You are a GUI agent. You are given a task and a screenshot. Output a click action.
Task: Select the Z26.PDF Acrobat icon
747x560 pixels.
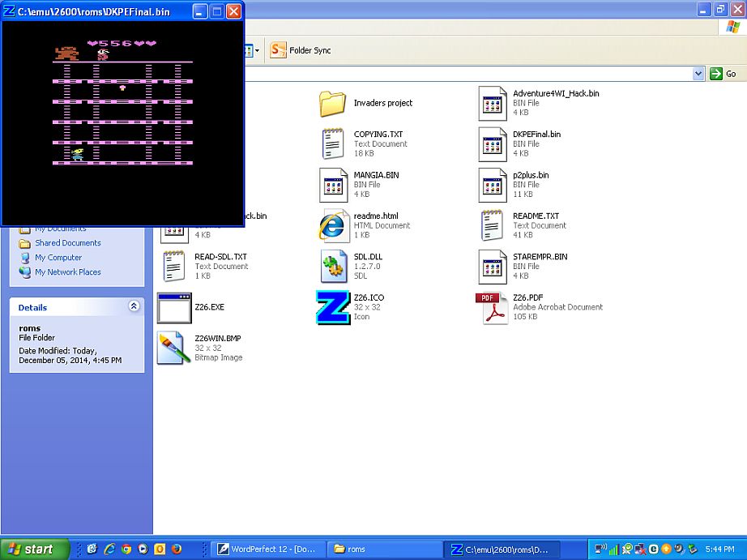pos(491,307)
